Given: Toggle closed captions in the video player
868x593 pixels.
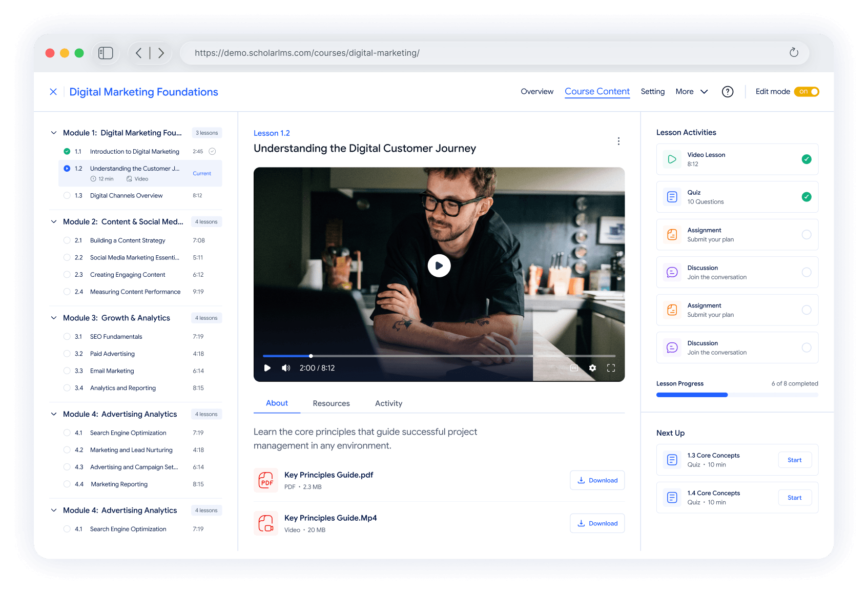Looking at the screenshot, I should pyautogui.click(x=574, y=368).
